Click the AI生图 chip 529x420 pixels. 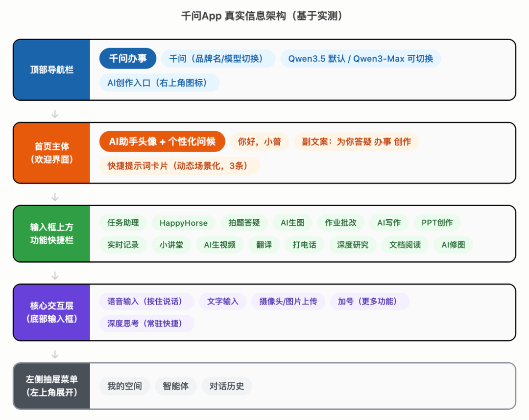(x=292, y=223)
